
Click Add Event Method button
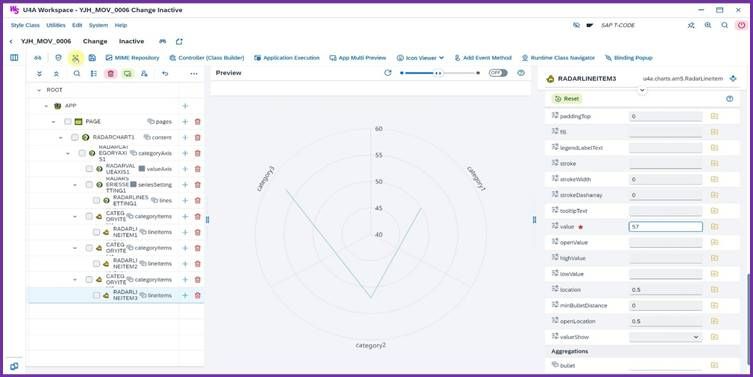click(483, 58)
